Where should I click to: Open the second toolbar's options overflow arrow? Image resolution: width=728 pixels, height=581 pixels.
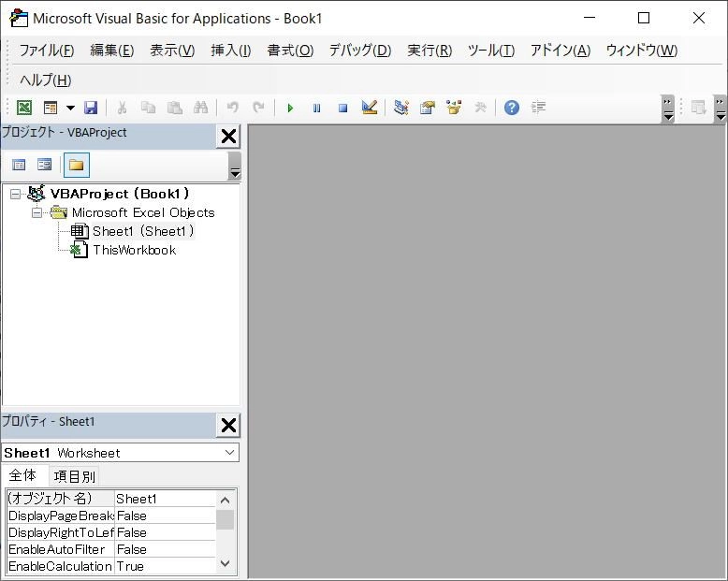coord(721,109)
